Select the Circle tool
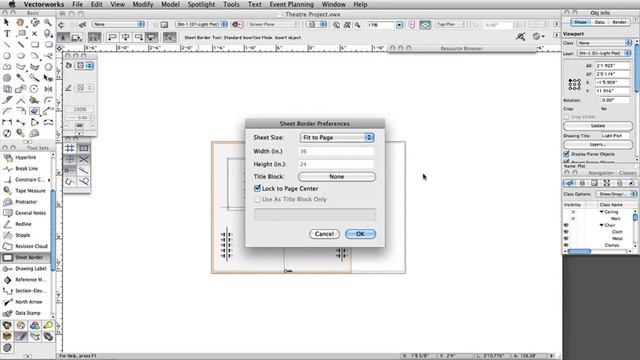Image resolution: width=640 pixels, height=360 pixels. pos(7,56)
